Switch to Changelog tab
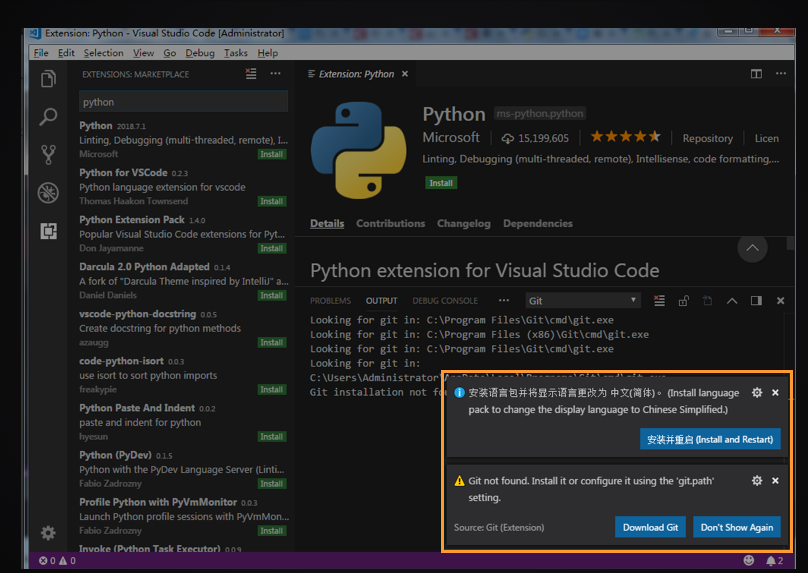 point(464,224)
